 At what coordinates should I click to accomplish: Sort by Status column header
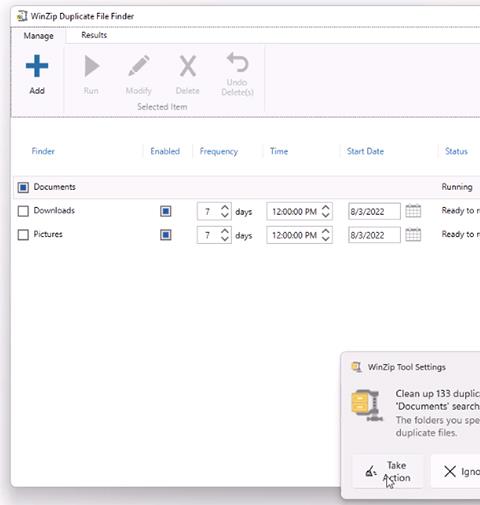(456, 151)
